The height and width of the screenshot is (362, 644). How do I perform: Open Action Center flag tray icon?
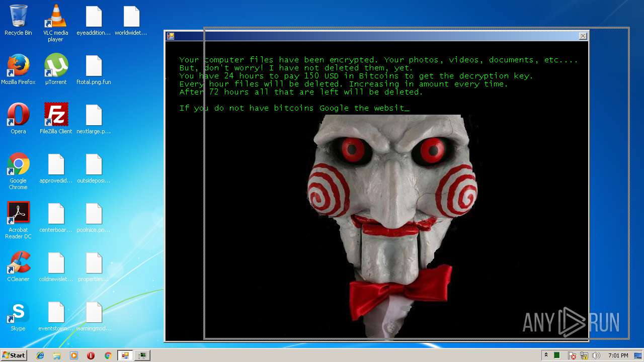pos(572,355)
